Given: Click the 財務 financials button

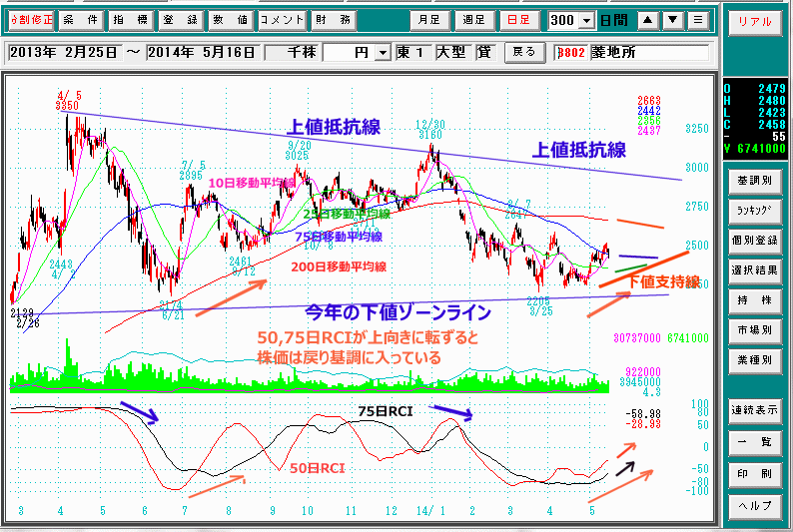Looking at the screenshot, I should pyautogui.click(x=334, y=20).
